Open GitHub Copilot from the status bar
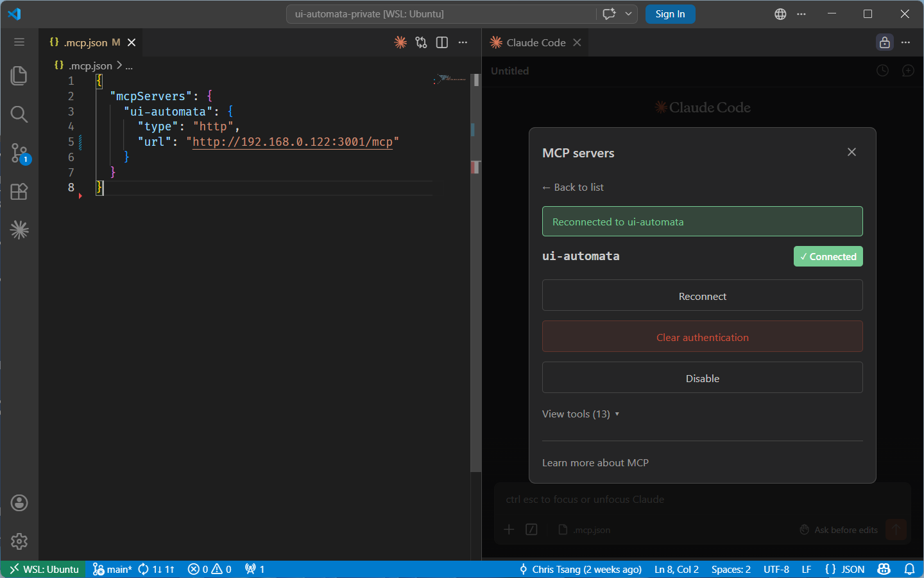 884,569
